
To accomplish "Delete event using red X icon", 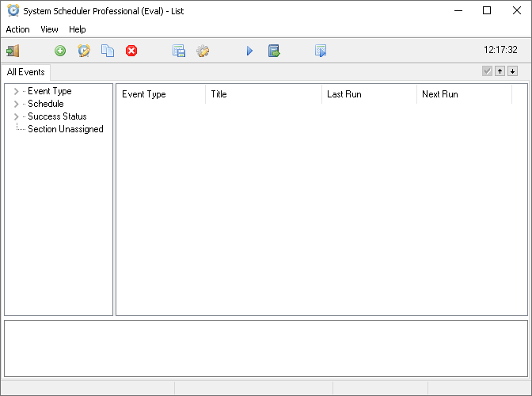I will pyautogui.click(x=131, y=51).
